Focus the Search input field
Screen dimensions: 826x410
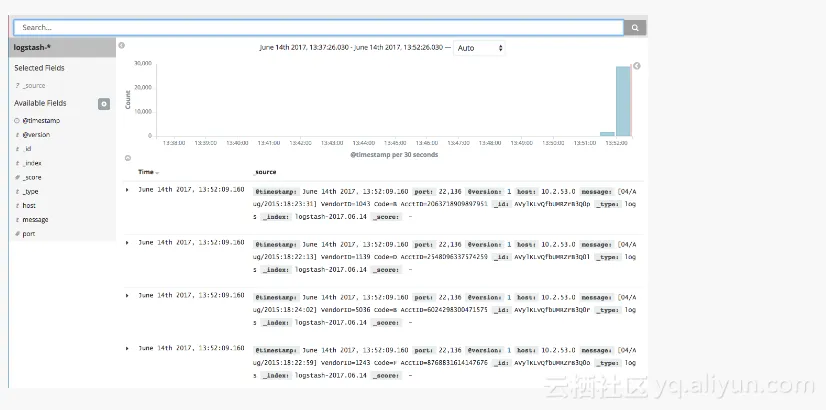click(x=319, y=27)
